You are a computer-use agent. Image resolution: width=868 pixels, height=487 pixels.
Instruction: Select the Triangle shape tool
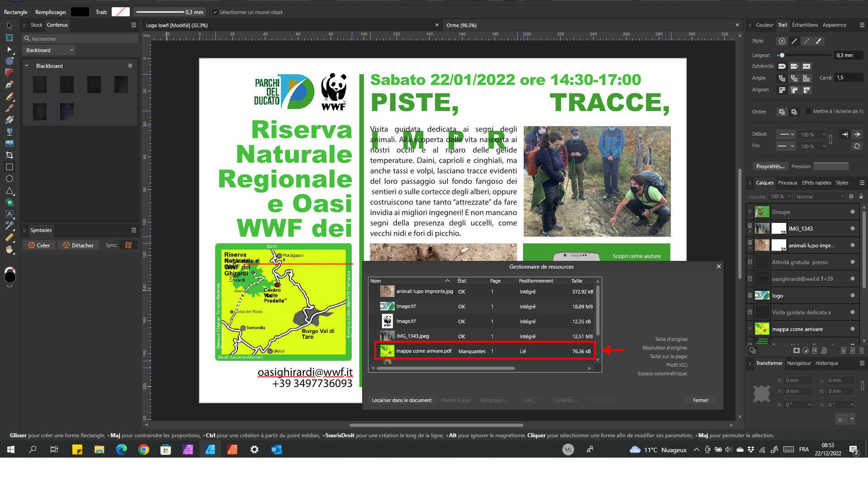pos(9,190)
